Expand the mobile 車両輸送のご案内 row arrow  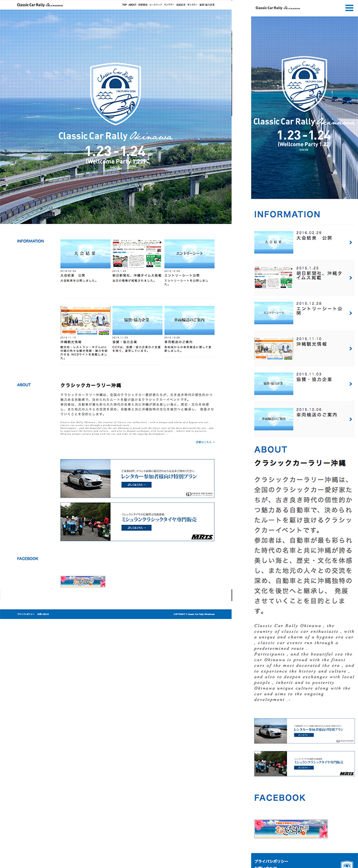351,419
